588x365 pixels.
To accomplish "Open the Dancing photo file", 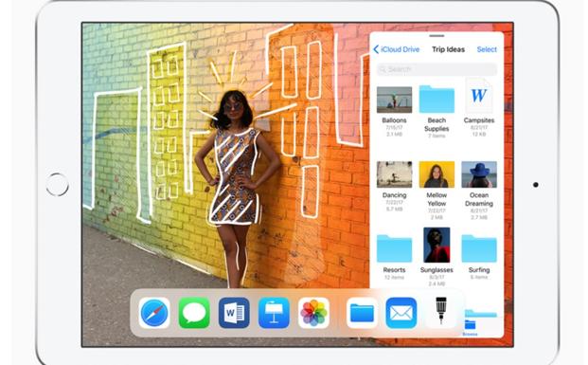I will click(394, 174).
